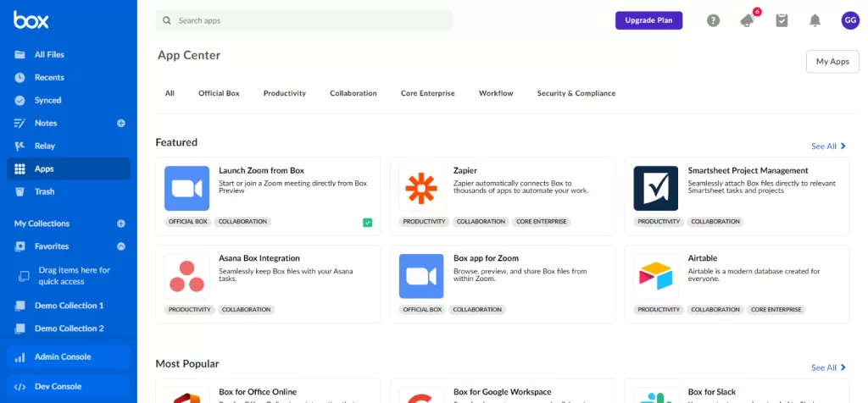
Task: Click the Search apps input field
Action: click(x=304, y=20)
